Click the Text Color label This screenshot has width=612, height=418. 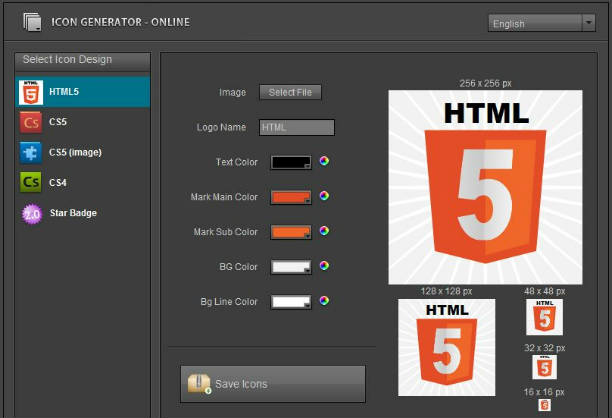coord(237,162)
